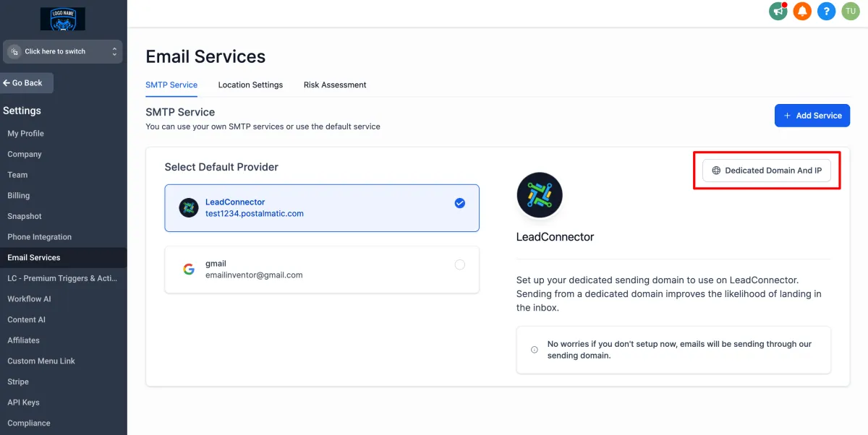Open the notifications bell
This screenshot has width=868, height=435.
(x=802, y=12)
